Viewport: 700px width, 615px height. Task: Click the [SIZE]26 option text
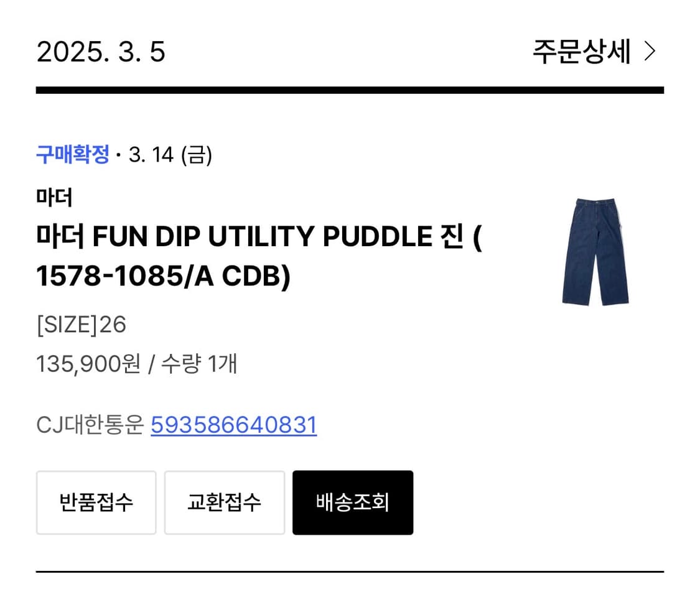(x=81, y=325)
